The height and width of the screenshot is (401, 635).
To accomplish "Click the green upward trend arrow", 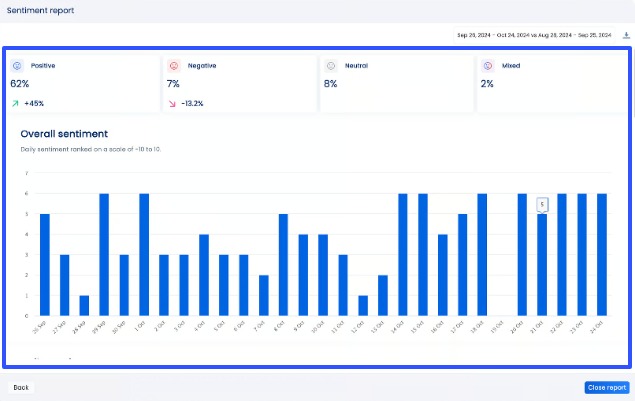I will 16,103.
